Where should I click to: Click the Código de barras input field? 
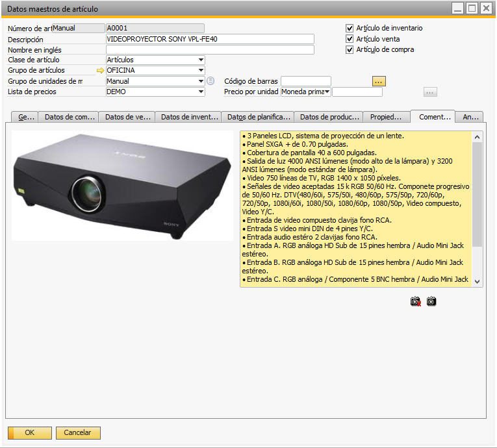click(x=306, y=81)
